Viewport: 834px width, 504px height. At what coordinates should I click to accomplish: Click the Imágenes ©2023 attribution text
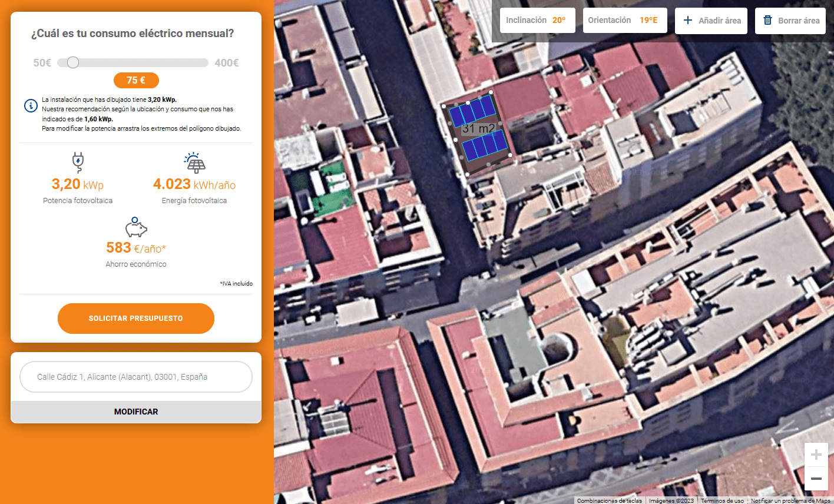coord(671,500)
